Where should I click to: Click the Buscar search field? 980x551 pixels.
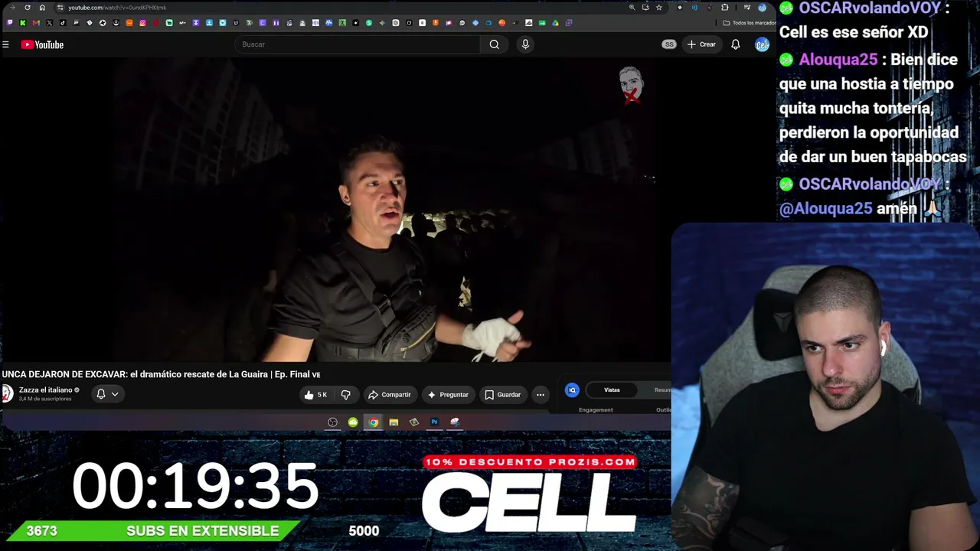click(x=358, y=44)
